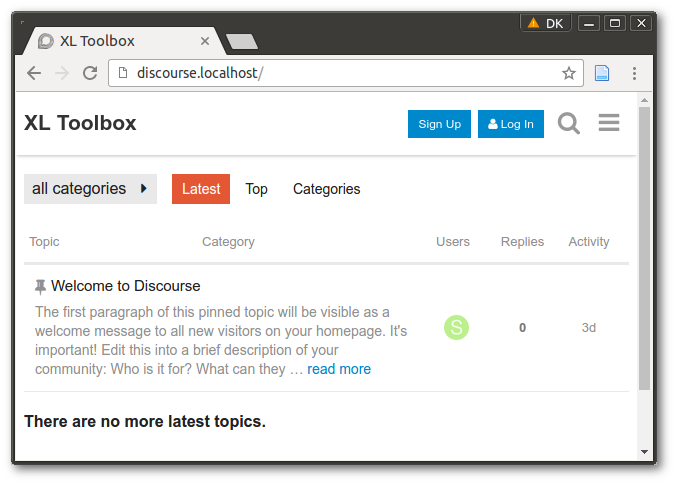The image size is (676, 484).
Task: Switch to the Top tab
Action: tap(257, 189)
